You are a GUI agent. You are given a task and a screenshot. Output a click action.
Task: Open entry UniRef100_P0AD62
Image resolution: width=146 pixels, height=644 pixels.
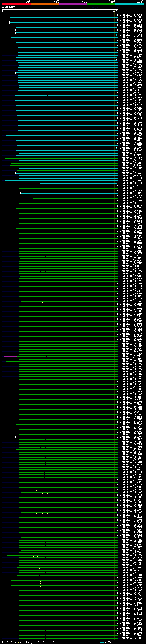point(131,337)
